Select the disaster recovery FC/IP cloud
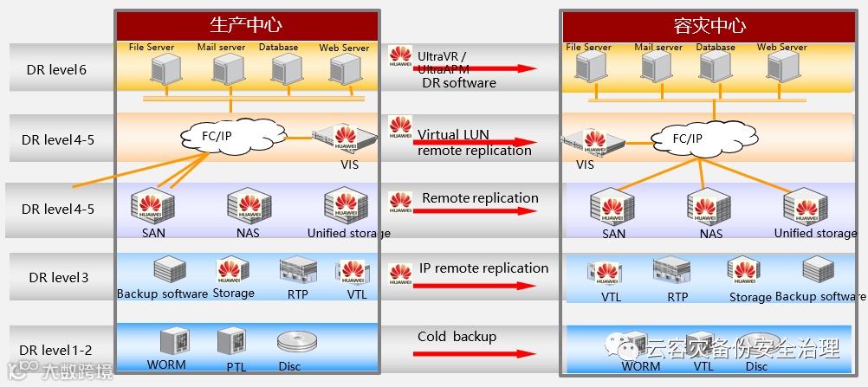This screenshot has width=868, height=387. 703,138
